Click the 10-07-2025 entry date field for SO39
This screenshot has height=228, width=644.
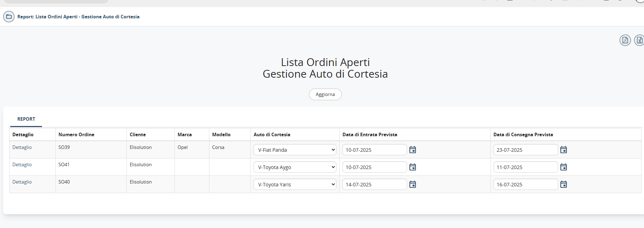click(x=374, y=150)
